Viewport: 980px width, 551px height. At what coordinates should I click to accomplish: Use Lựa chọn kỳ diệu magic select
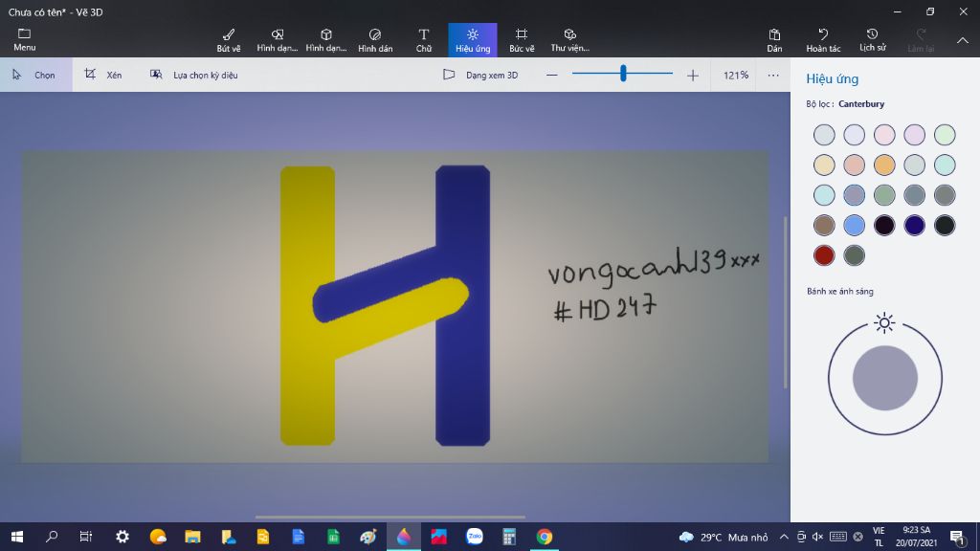pos(193,75)
